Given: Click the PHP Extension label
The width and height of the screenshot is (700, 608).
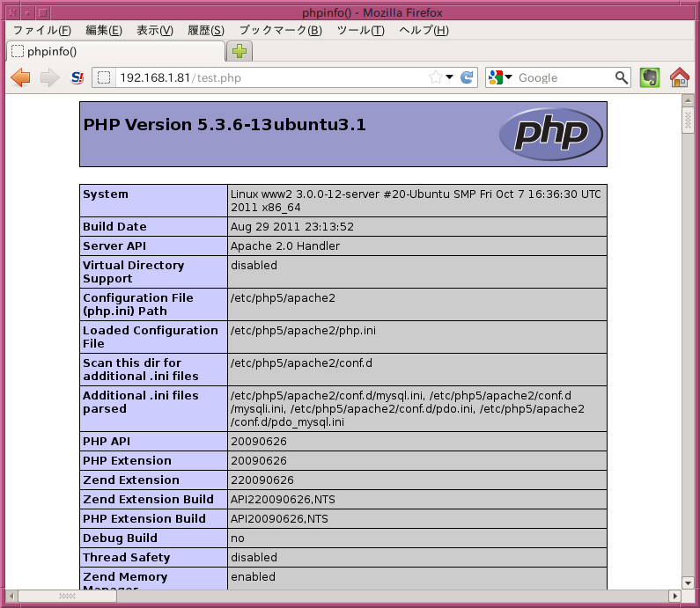Looking at the screenshot, I should (x=127, y=460).
